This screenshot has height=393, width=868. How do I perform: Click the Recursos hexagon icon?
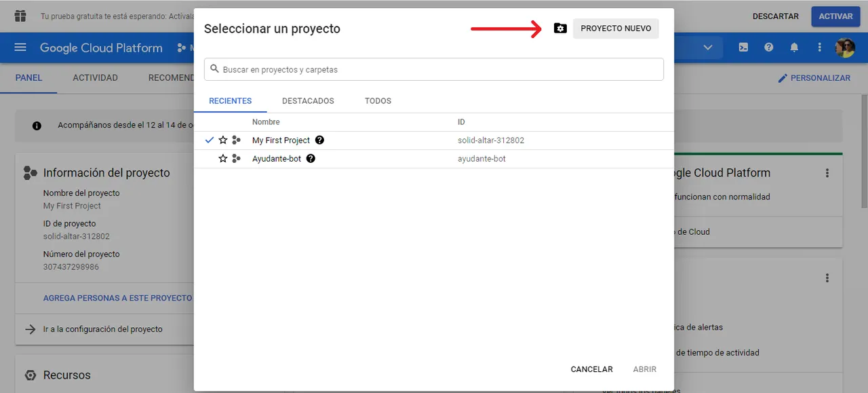tap(30, 375)
